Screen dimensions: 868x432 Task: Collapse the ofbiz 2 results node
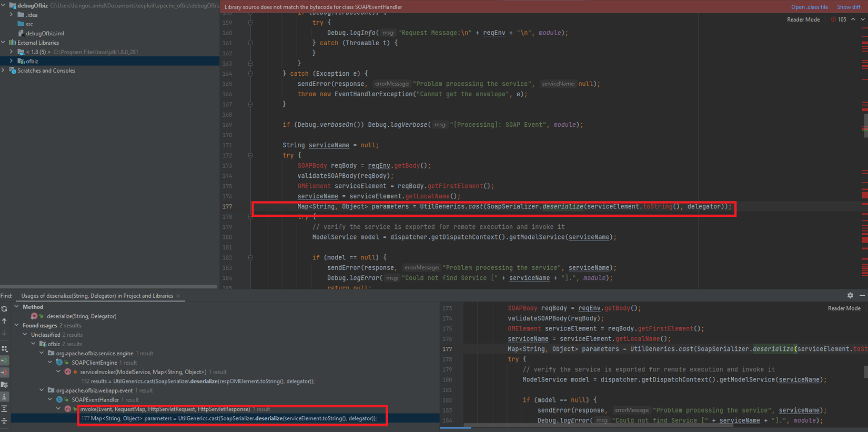click(34, 344)
